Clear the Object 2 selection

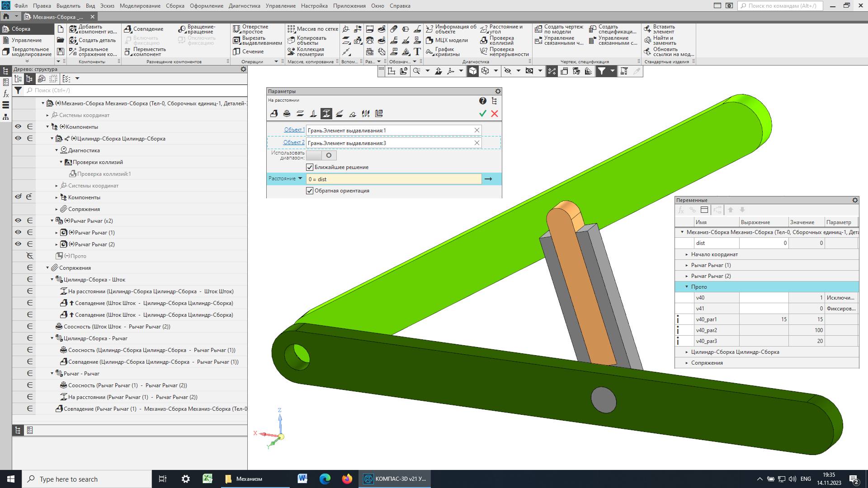[476, 143]
